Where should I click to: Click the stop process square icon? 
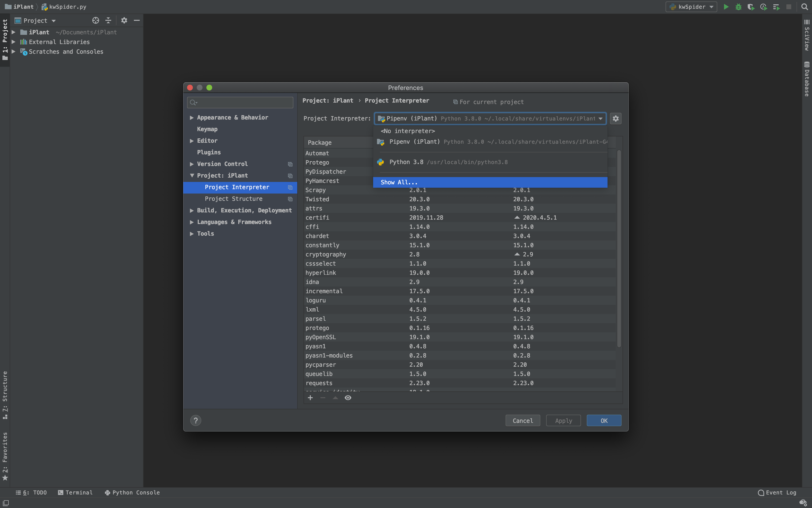[x=789, y=7]
